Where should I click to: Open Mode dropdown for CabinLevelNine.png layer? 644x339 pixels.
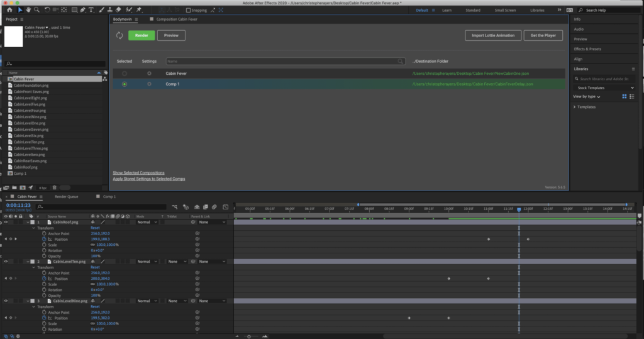coord(147,301)
